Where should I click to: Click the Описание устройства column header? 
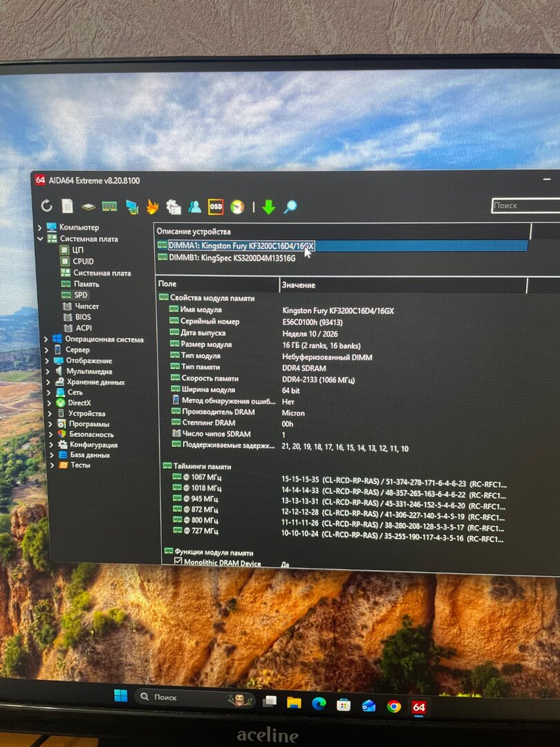click(342, 232)
